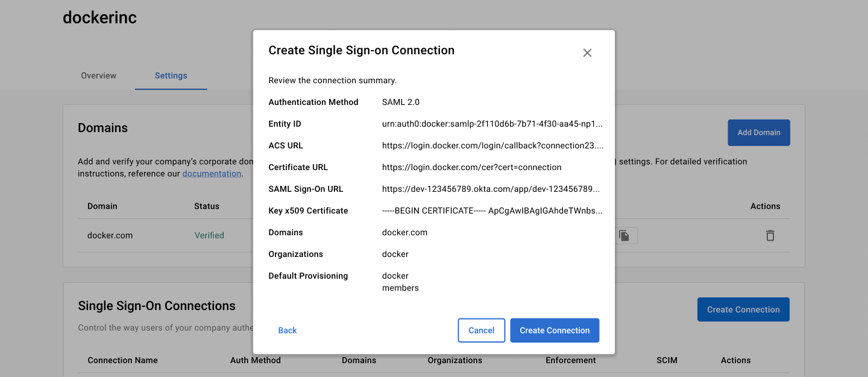868x377 pixels.
Task: Select the Certificate URL value
Action: coord(472,168)
